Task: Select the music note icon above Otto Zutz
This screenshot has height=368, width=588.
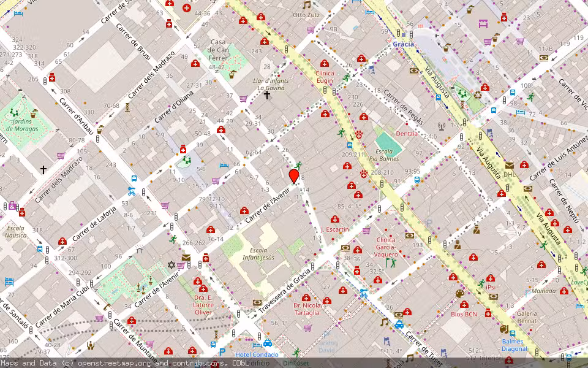Action: [x=307, y=5]
